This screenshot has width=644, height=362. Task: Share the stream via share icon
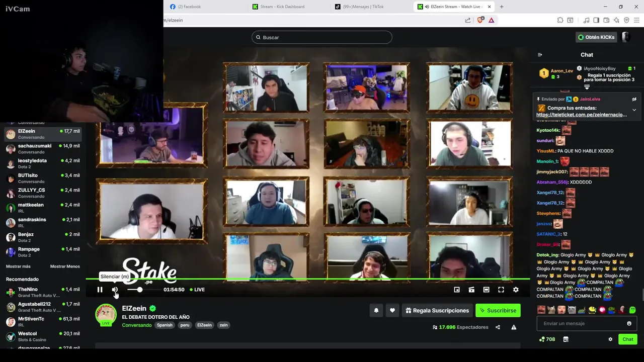click(498, 327)
